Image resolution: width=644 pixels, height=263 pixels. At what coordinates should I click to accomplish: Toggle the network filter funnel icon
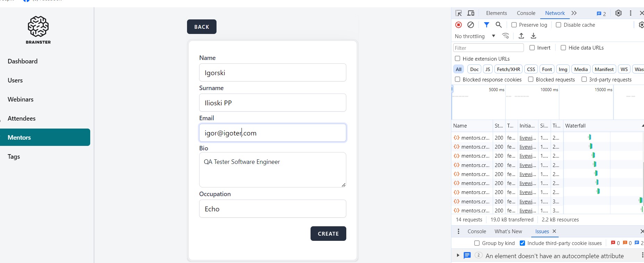[x=486, y=25]
